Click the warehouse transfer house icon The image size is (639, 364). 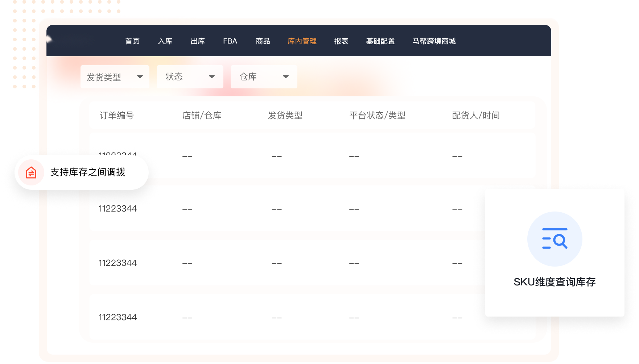pyautogui.click(x=31, y=172)
